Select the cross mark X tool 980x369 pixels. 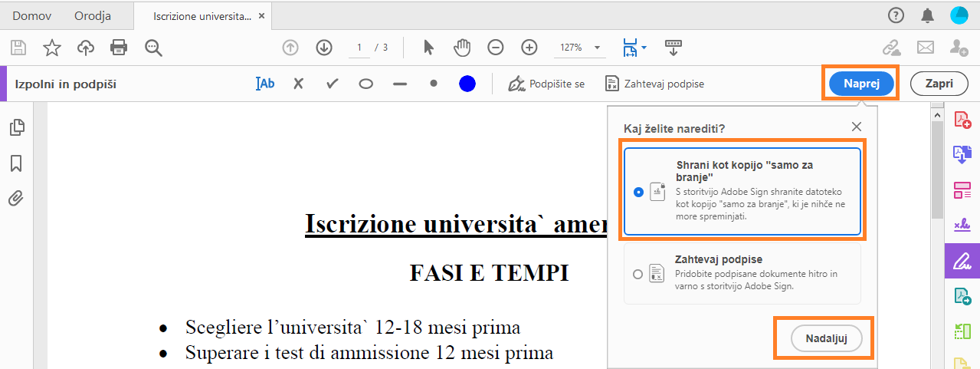click(299, 84)
